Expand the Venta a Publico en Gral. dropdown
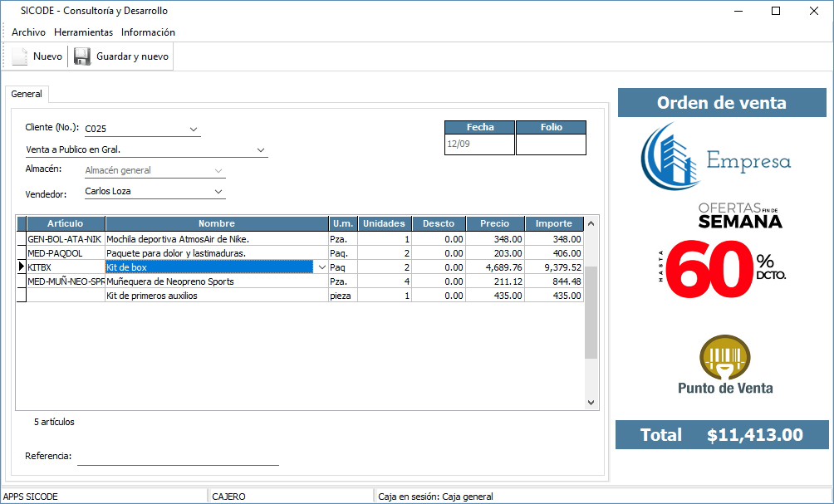This screenshot has height=504, width=834. 261,150
